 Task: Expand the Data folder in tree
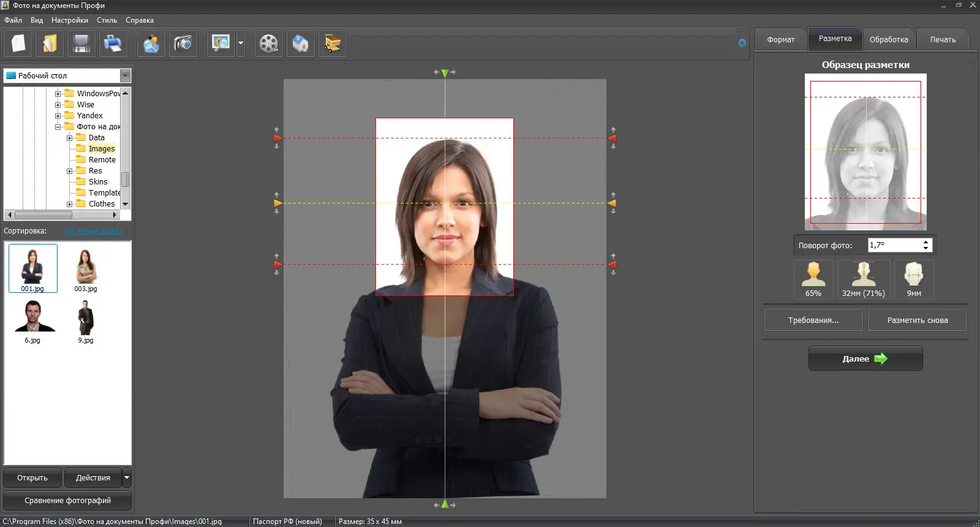point(69,138)
